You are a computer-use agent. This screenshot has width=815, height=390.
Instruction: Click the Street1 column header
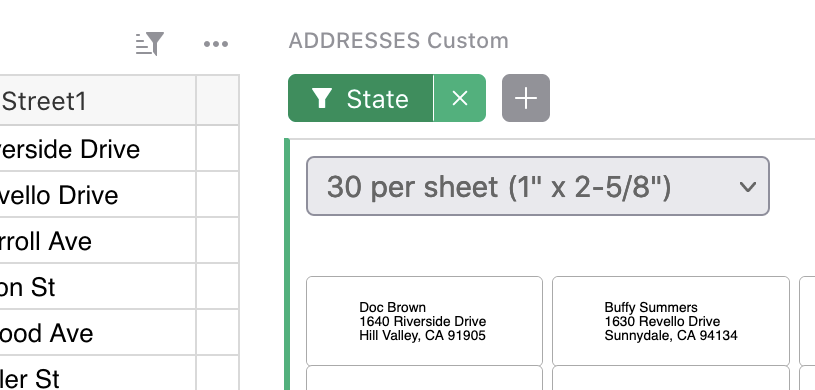click(98, 101)
